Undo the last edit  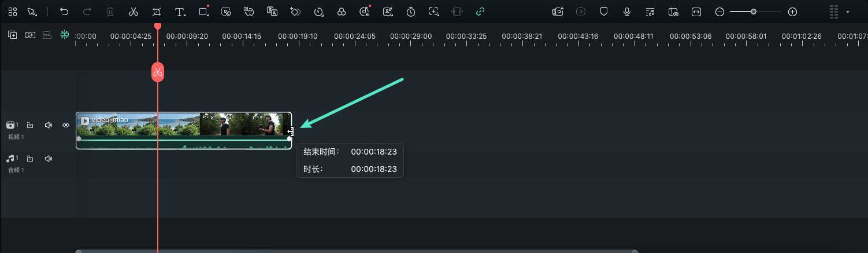point(64,12)
